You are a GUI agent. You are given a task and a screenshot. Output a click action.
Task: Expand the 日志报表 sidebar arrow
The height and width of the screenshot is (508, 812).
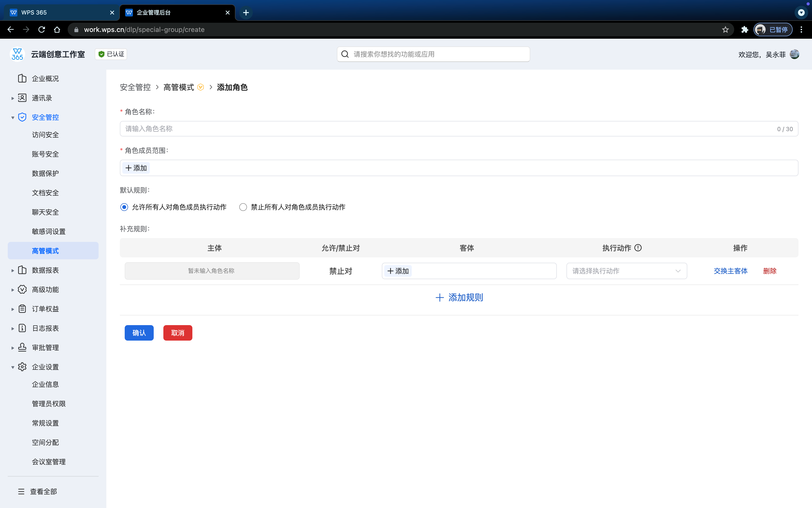tap(12, 328)
